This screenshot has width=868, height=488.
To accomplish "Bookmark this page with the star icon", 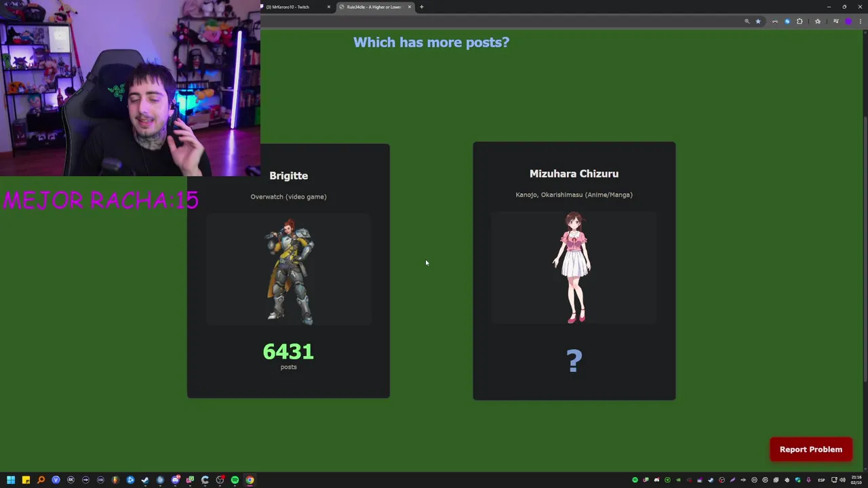I will coord(758,21).
